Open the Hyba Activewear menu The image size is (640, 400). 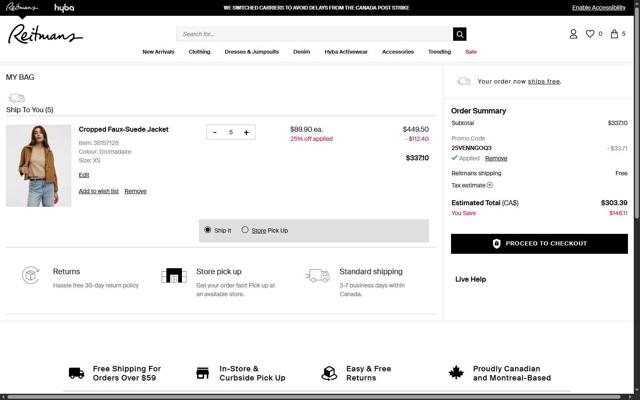[x=346, y=52]
